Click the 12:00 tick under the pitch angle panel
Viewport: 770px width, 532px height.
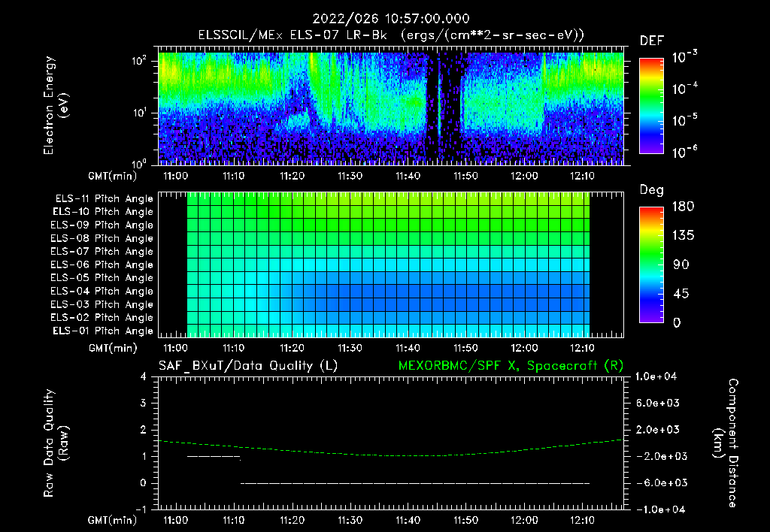tap(524, 348)
